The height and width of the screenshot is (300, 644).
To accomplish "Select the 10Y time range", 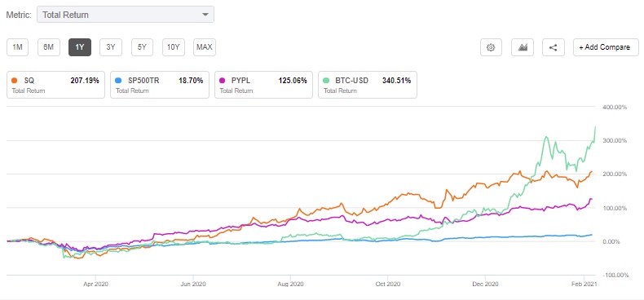I will (x=174, y=47).
